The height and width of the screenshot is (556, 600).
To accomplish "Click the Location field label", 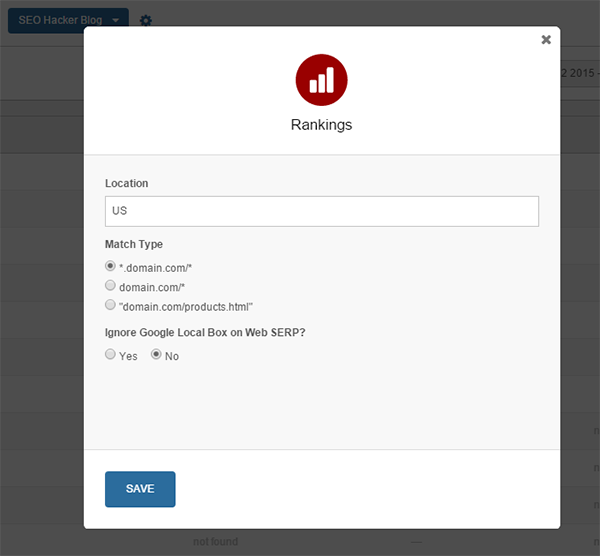I will (126, 184).
